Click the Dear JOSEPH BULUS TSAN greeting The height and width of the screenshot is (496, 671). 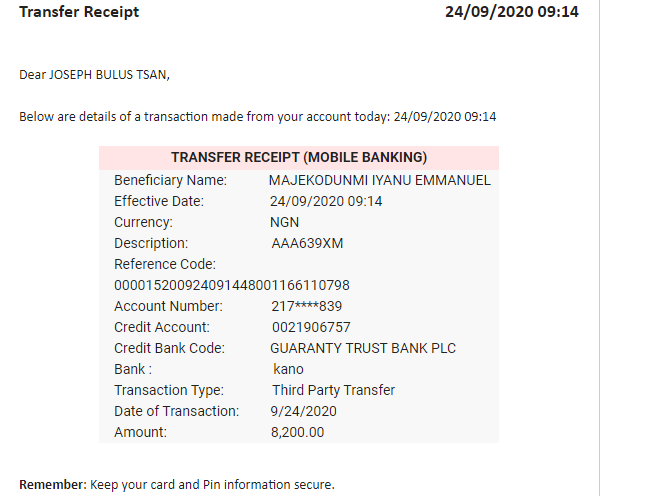95,75
